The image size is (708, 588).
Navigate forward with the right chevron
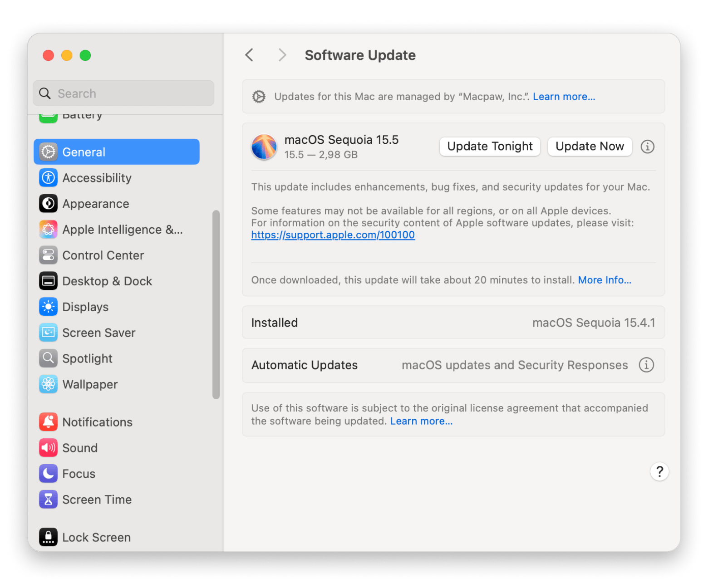(282, 55)
